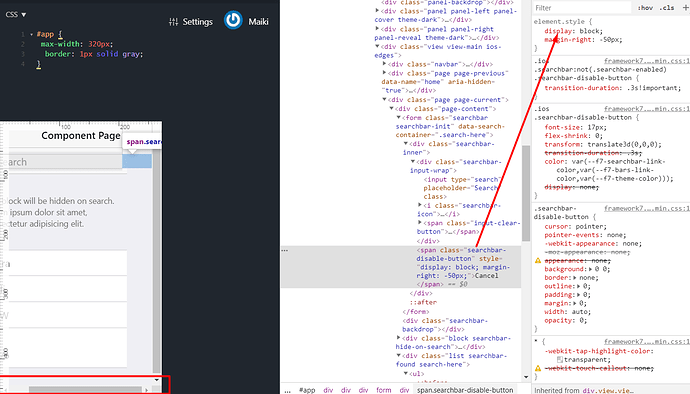Click the warning icon beside appearance
The height and width of the screenshot is (394, 690).
[538, 261]
